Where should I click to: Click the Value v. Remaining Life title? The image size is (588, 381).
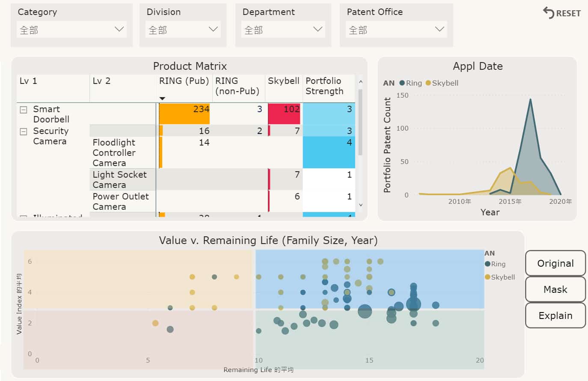[x=268, y=240]
